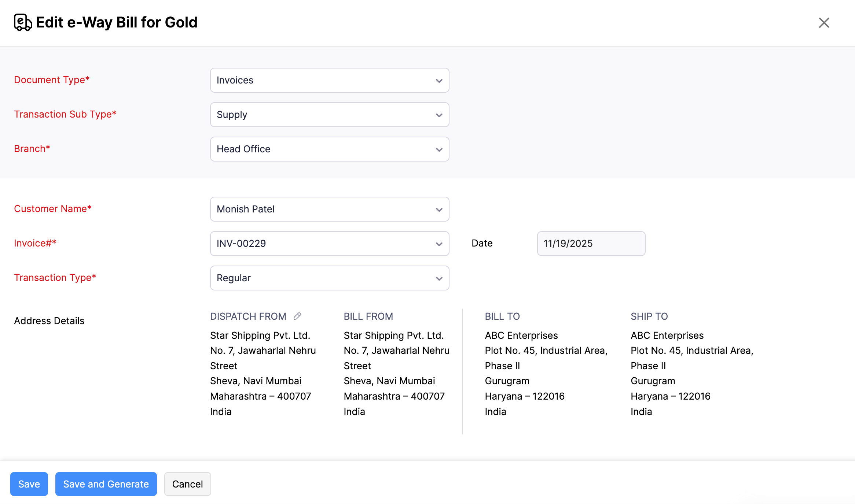The width and height of the screenshot is (855, 504).
Task: Open the Transaction Sub Type dropdown showing Supply
Action: pyautogui.click(x=329, y=115)
